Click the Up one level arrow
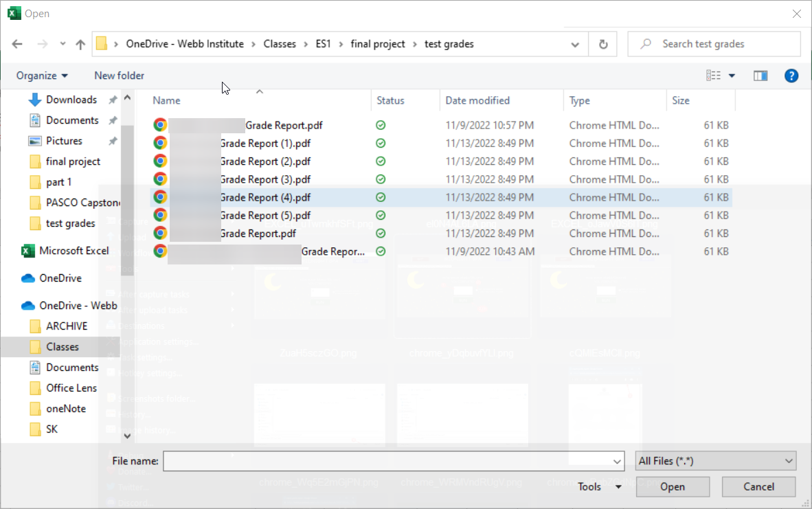Screen dimensions: 812x509 click(x=80, y=44)
